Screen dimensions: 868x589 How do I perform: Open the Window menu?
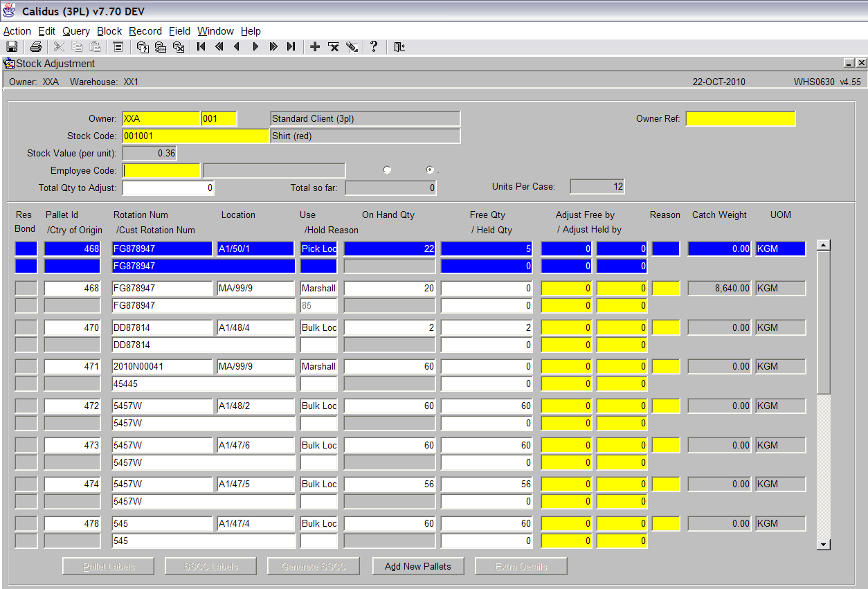pyautogui.click(x=216, y=31)
